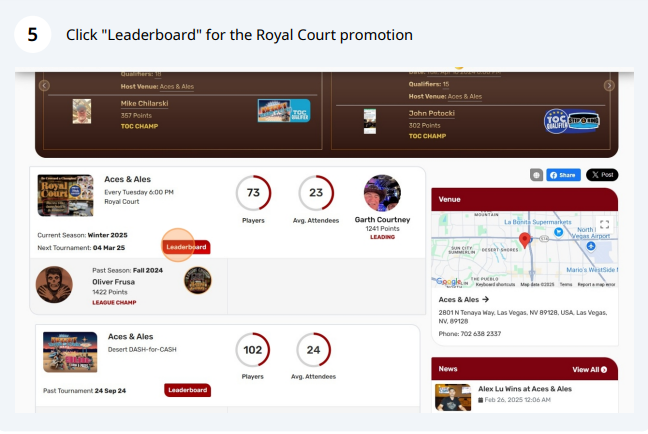Click the Facebook Share button
Image resolution: width=648 pixels, height=434 pixels.
(563, 175)
